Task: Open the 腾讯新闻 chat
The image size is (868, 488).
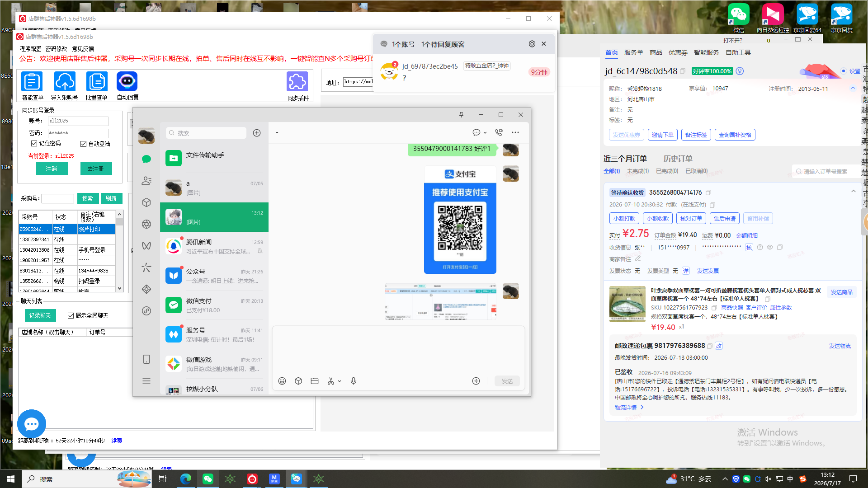Action: pyautogui.click(x=214, y=246)
